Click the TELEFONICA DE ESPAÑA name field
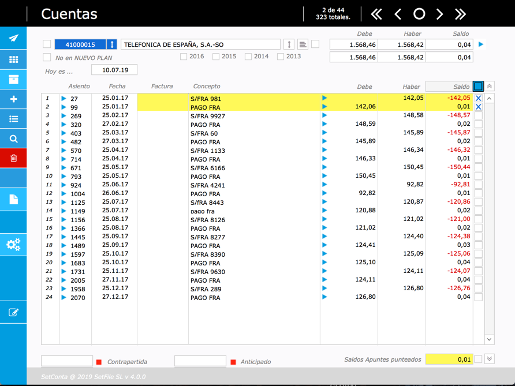 coord(201,44)
